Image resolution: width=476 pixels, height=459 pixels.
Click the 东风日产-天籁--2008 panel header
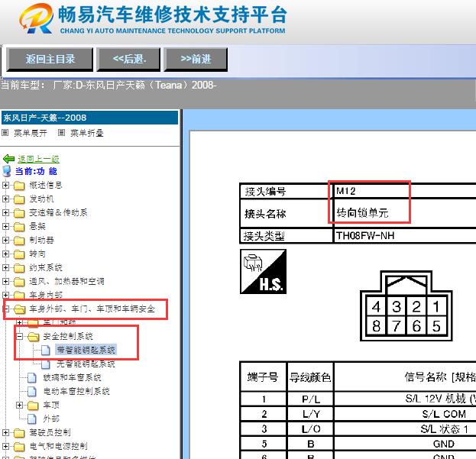point(90,118)
